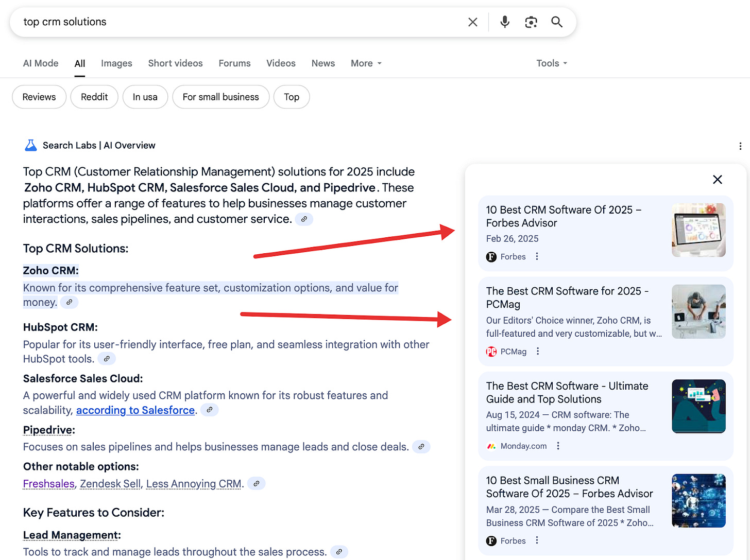Image resolution: width=750 pixels, height=560 pixels.
Task: Open the Freshsales link
Action: click(x=49, y=484)
